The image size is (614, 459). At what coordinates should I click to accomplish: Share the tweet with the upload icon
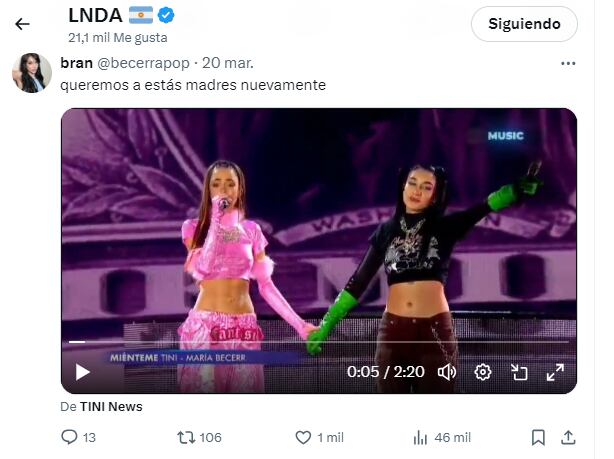(568, 437)
